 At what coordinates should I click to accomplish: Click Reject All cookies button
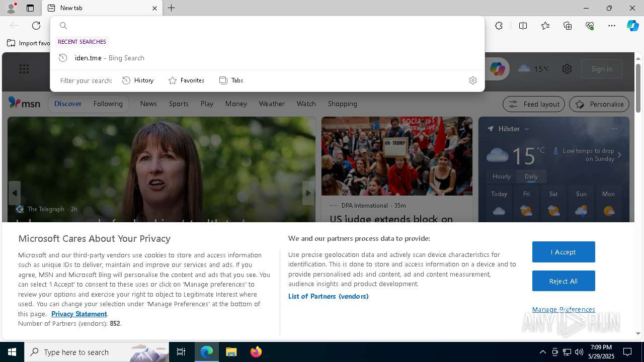point(563,281)
